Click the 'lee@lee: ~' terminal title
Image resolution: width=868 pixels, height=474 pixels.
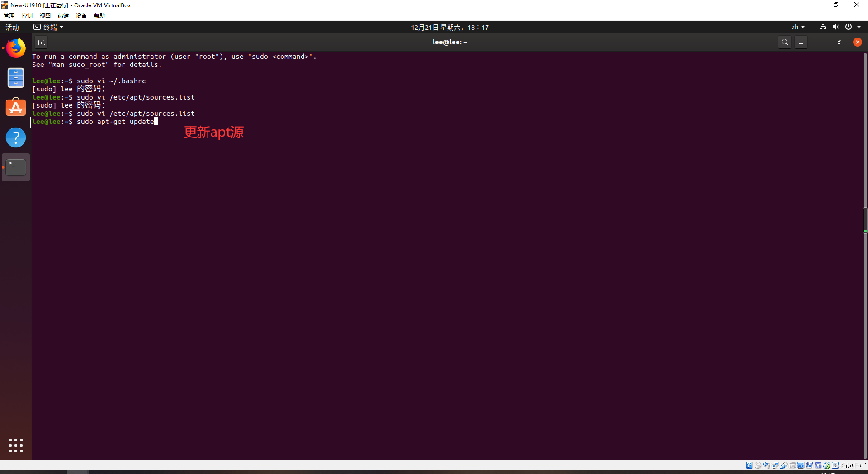pyautogui.click(x=450, y=42)
